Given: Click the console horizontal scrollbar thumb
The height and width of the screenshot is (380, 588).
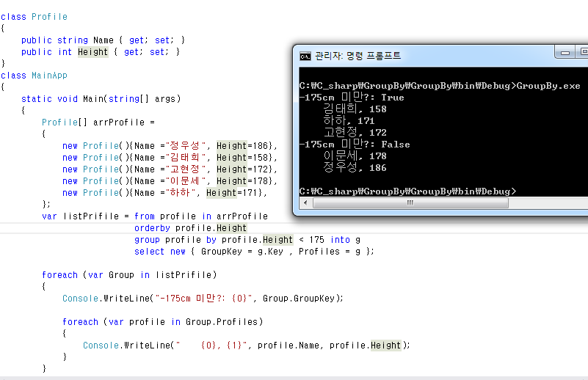Looking at the screenshot, I should [x=410, y=202].
